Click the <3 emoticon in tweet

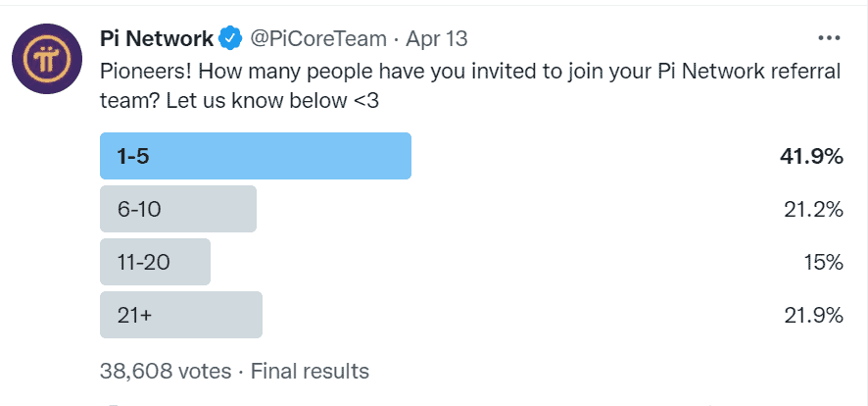pos(365,102)
